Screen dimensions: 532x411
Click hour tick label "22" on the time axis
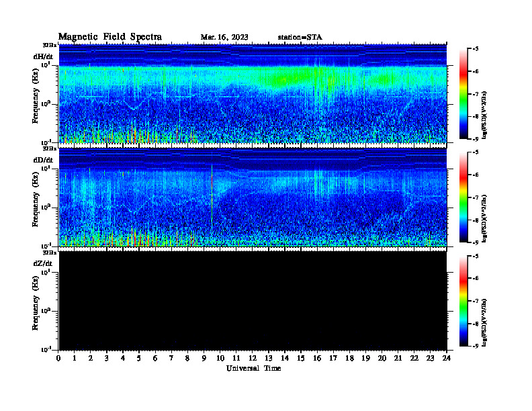tap(414, 358)
